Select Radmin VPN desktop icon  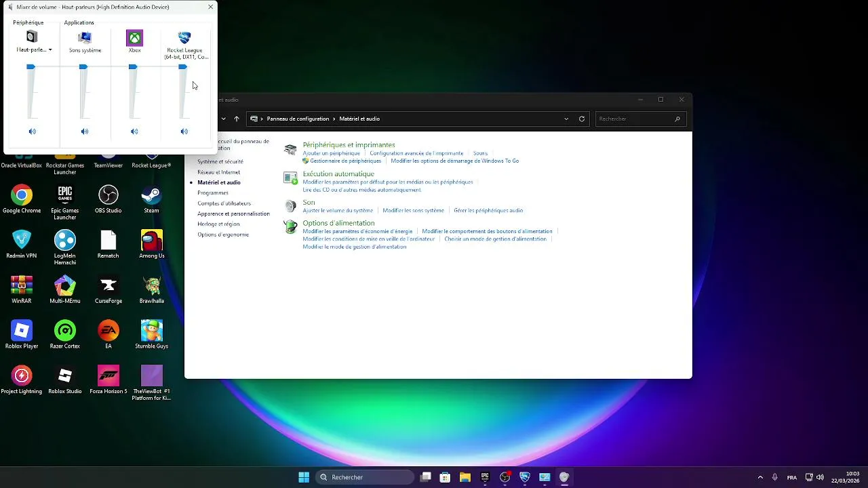click(22, 245)
